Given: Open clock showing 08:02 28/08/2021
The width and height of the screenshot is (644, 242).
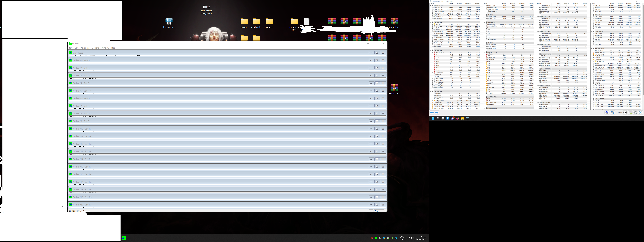Looking at the screenshot, I should tap(421, 238).
